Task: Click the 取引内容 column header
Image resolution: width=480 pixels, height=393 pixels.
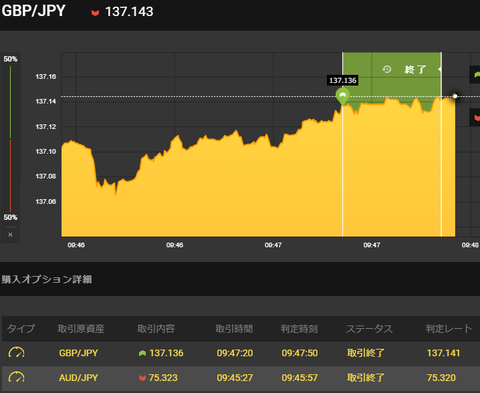Action: (x=156, y=329)
